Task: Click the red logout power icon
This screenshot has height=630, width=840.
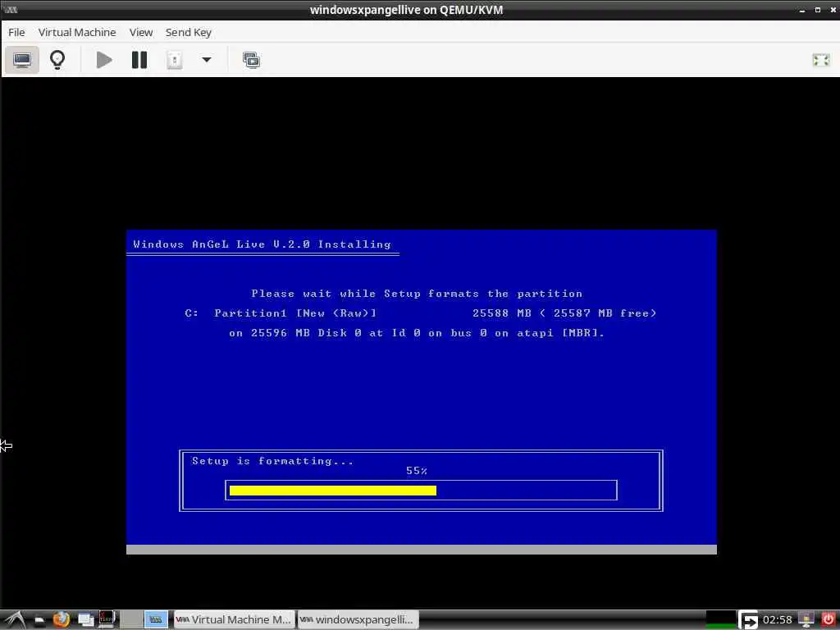Action: 829,620
